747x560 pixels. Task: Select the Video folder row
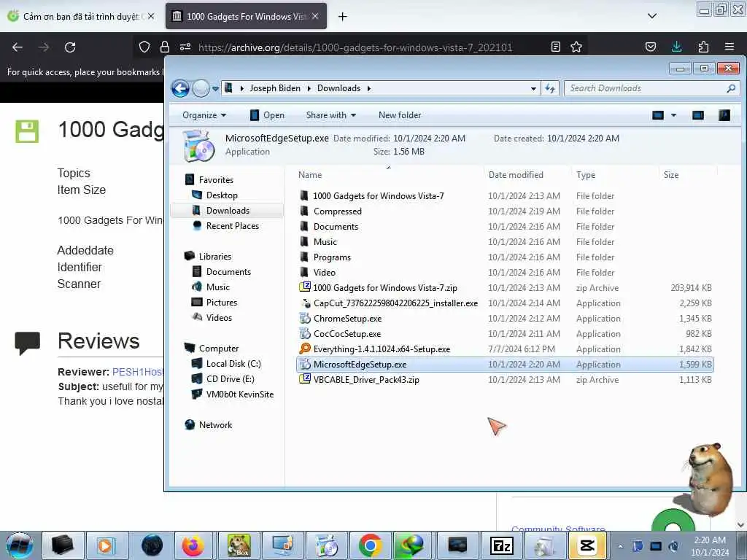point(505,273)
